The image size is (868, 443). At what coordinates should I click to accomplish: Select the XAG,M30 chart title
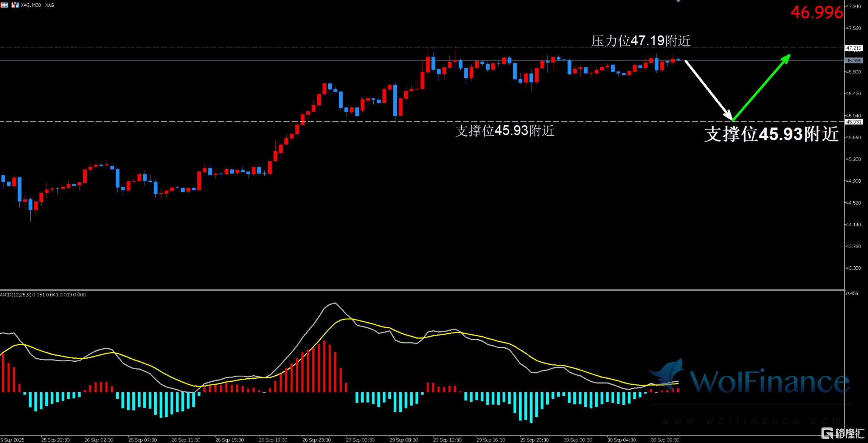[37, 5]
